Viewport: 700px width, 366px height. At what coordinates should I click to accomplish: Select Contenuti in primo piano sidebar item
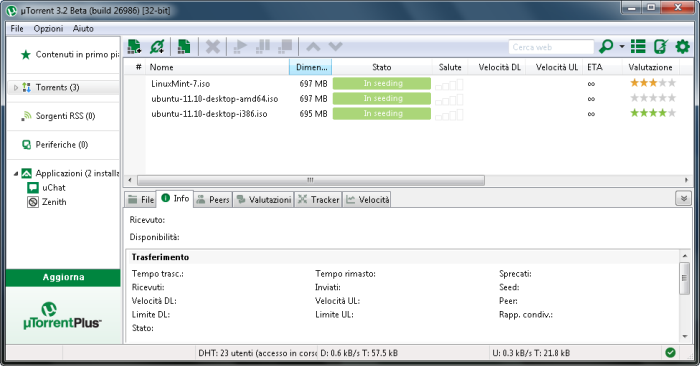(x=70, y=54)
